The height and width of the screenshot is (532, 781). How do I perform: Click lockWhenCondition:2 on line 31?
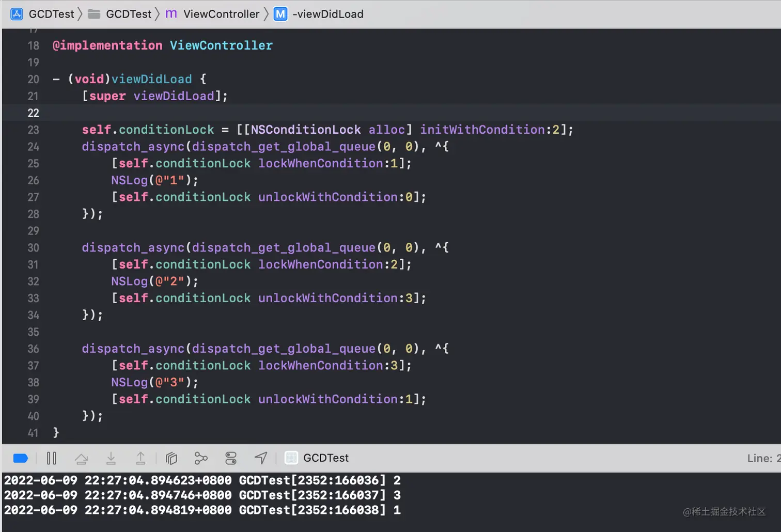[x=328, y=264]
